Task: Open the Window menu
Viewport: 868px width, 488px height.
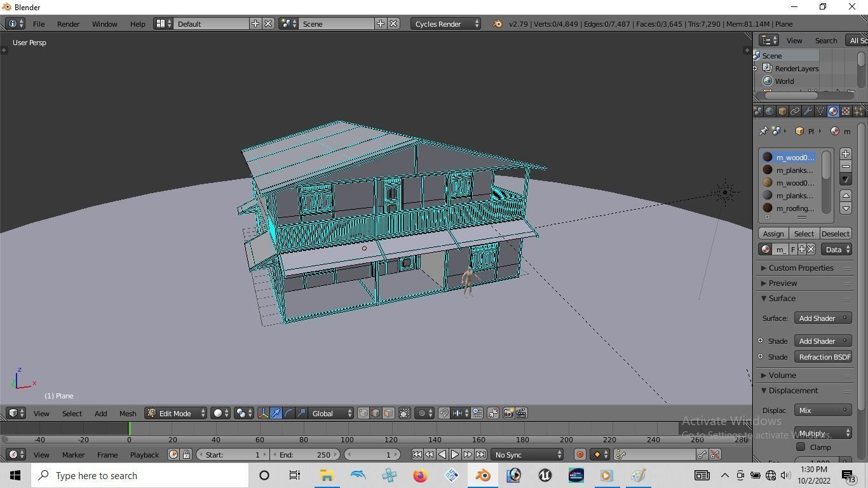Action: [x=104, y=24]
